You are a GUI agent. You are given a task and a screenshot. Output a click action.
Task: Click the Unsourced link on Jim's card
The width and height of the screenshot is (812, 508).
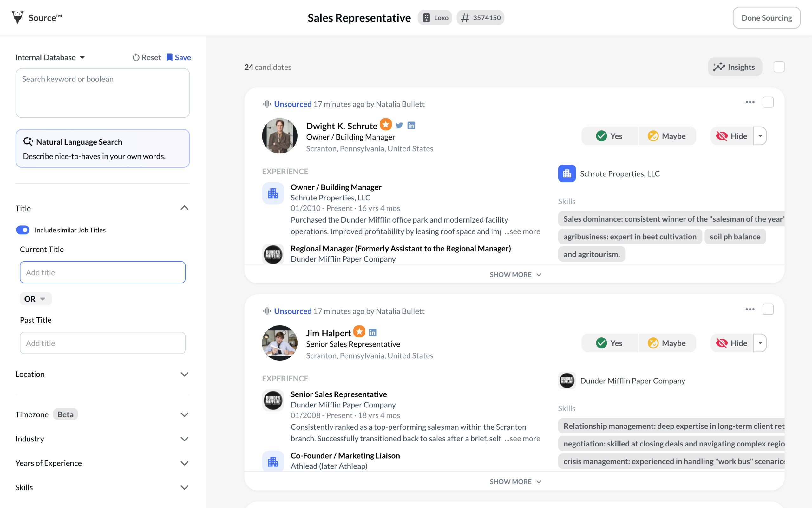point(292,311)
